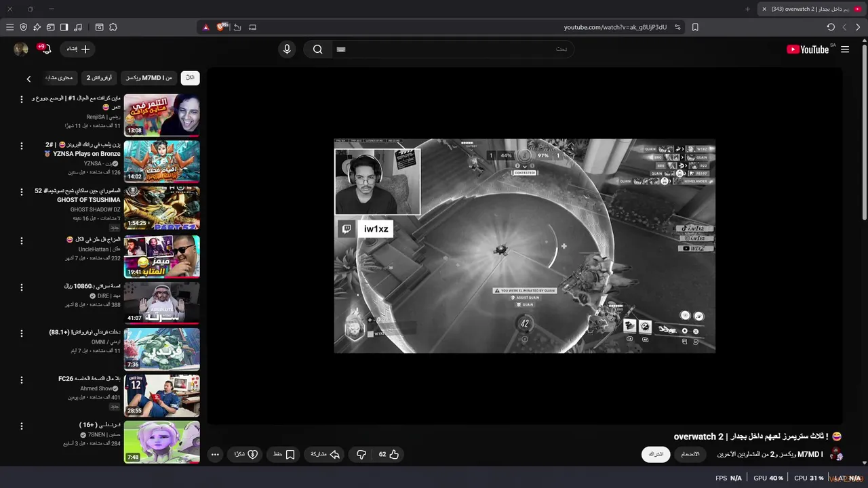
Task: Open the on-screen keyboard icon in search
Action: 341,49
